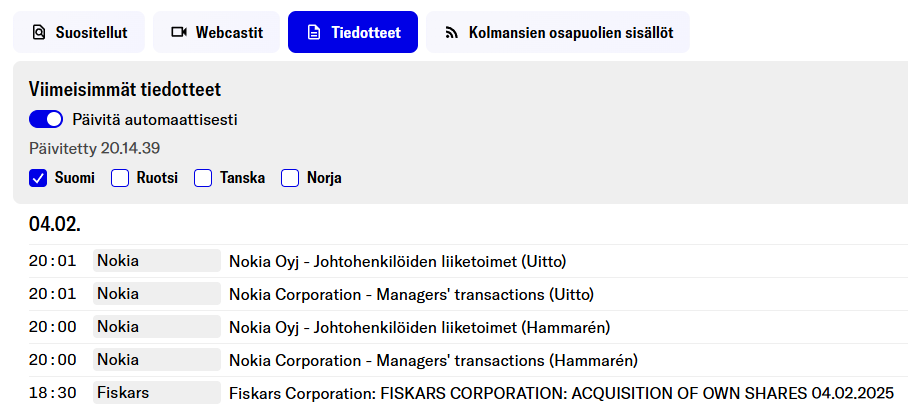The width and height of the screenshot is (908, 409).
Task: Open Nokia Oyj Johtohenkilöiden liiketoimet (Uitto) release
Action: 398,262
